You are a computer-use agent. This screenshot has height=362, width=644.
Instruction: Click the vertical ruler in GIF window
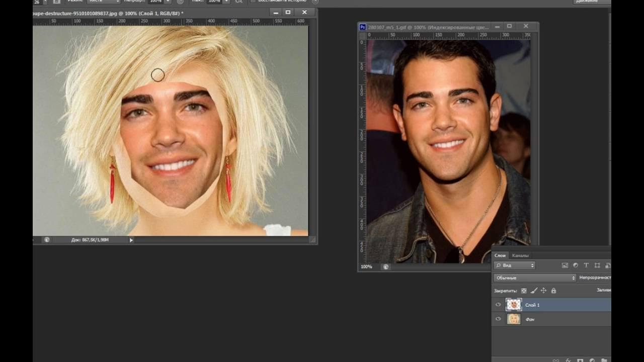click(362, 151)
